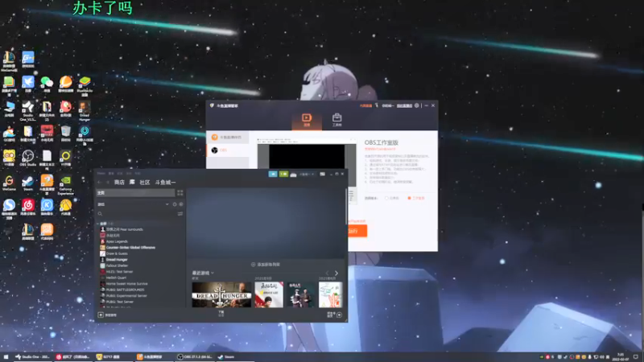This screenshot has height=362, width=644.
Task: Switch to 工具箱 toolbox tab in Douyu manager
Action: [336, 120]
